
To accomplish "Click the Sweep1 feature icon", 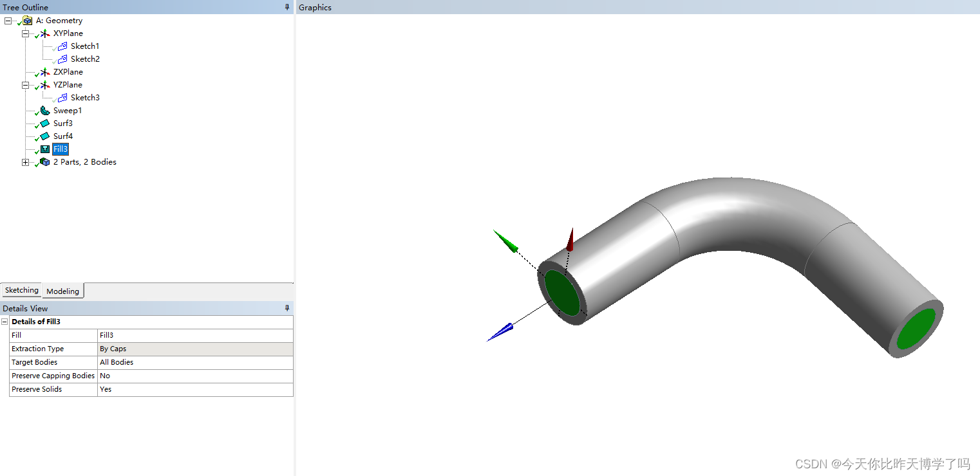I will (44, 110).
